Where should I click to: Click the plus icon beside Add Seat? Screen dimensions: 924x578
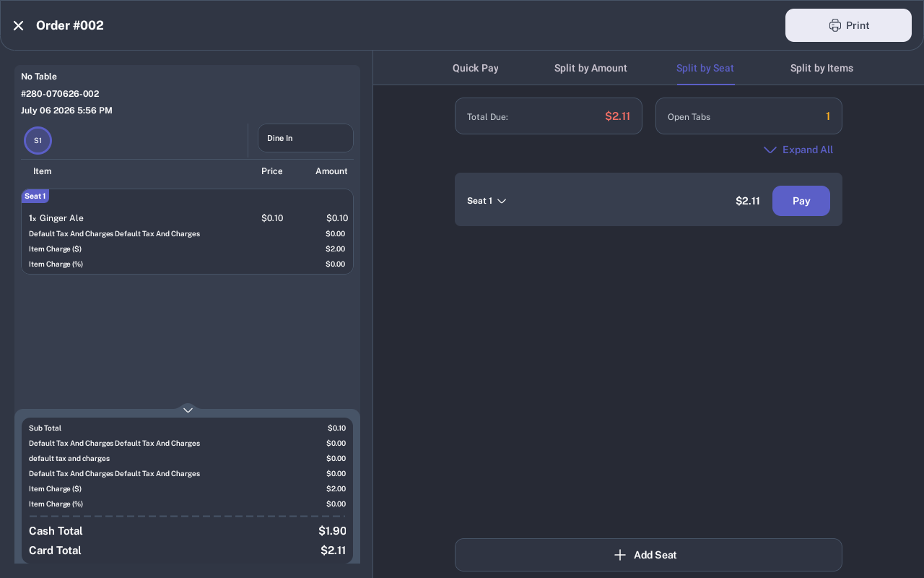click(619, 555)
